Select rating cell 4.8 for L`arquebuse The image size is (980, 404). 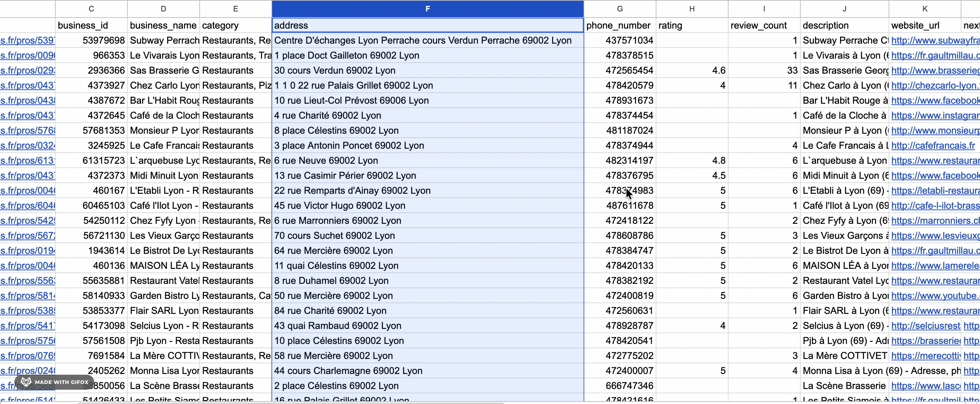(x=692, y=160)
